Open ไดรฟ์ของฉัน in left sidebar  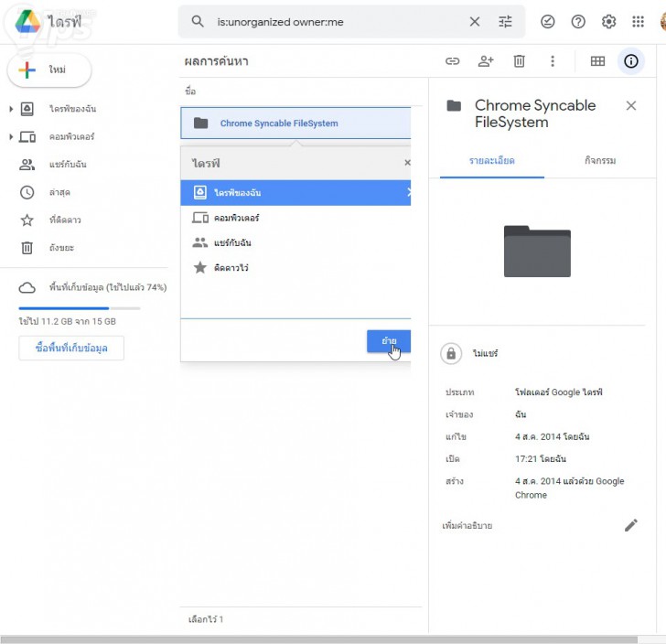pyautogui.click(x=72, y=109)
